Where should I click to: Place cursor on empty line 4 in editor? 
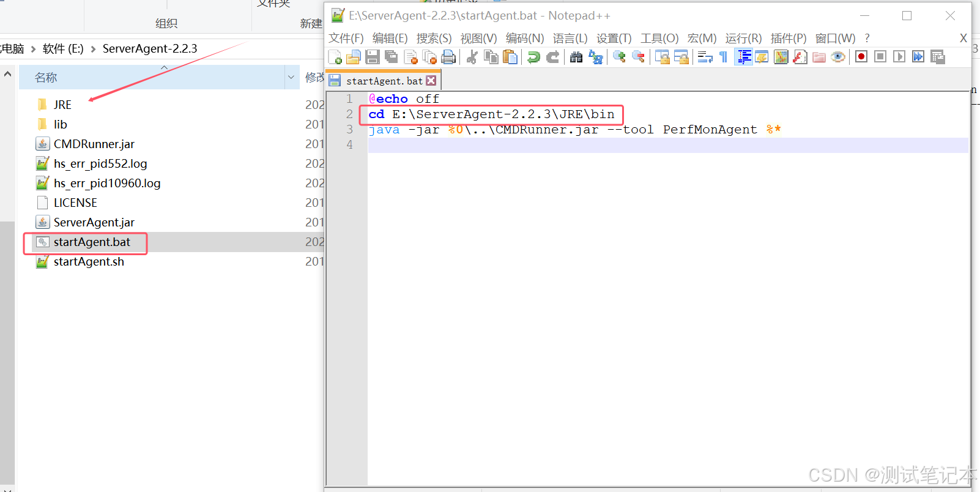(x=667, y=145)
